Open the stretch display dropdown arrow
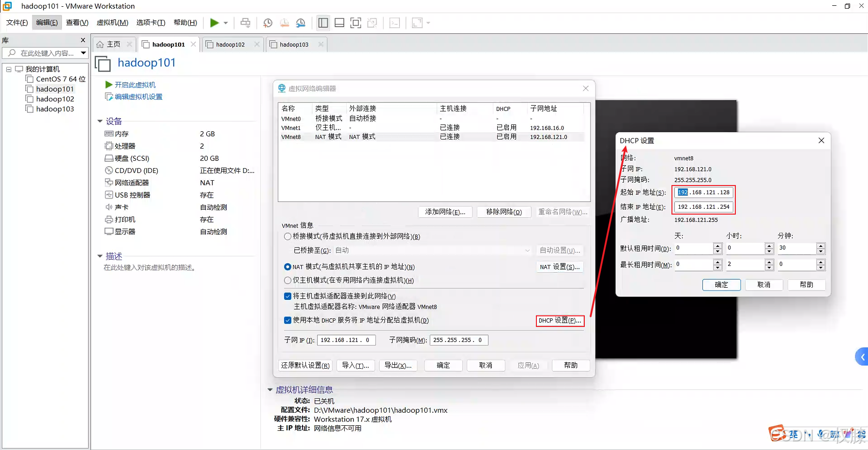 [x=428, y=23]
